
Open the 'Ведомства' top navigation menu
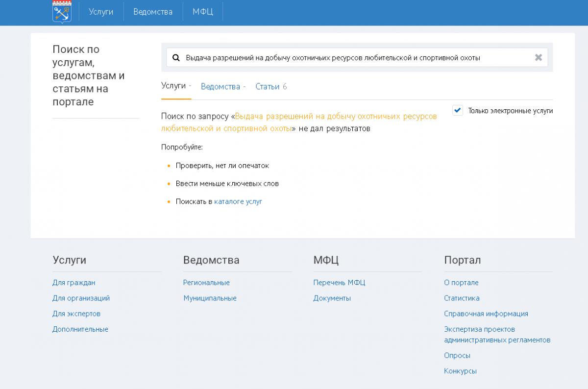click(153, 12)
